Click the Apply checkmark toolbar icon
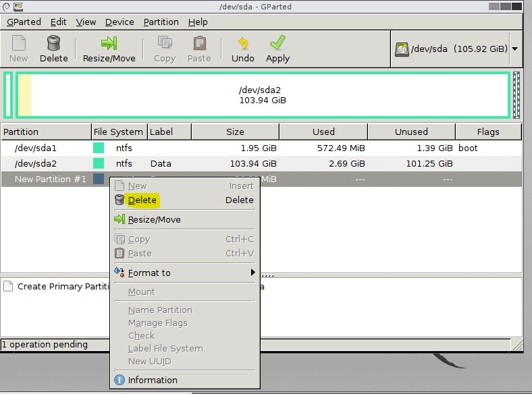 click(277, 43)
